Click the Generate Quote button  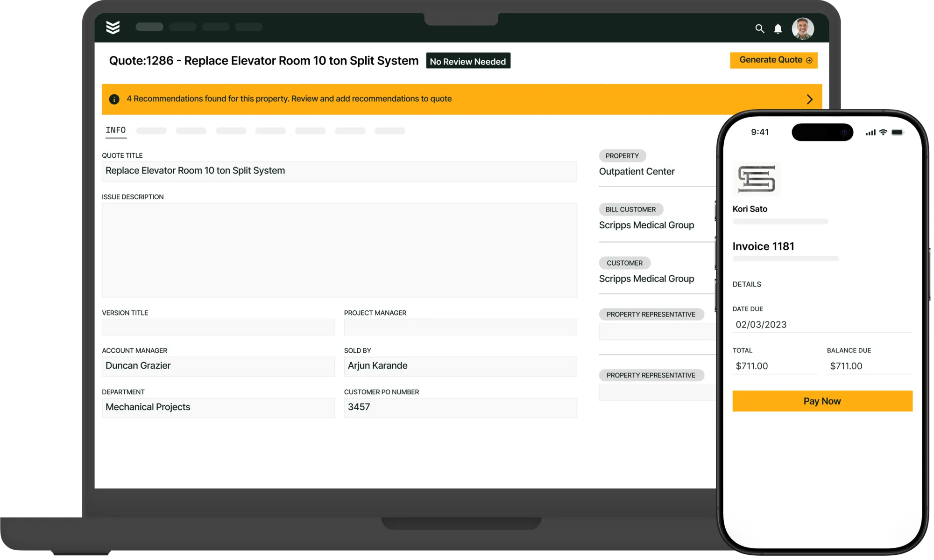(x=771, y=60)
